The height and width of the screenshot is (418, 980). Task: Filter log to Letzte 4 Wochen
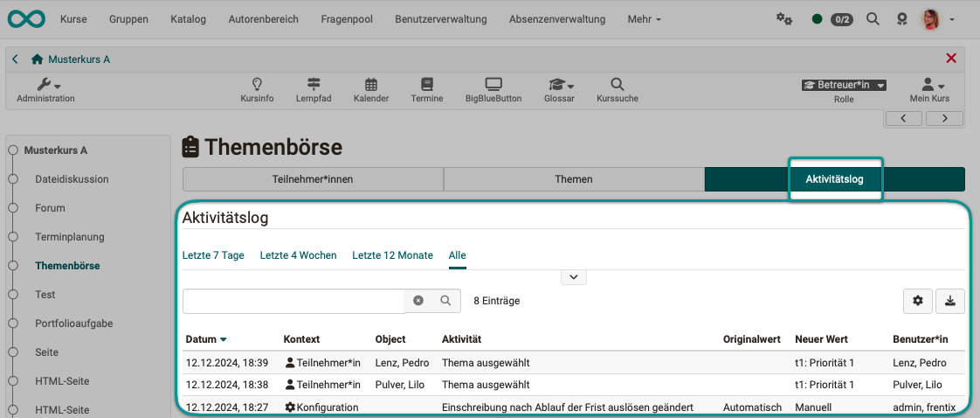298,255
